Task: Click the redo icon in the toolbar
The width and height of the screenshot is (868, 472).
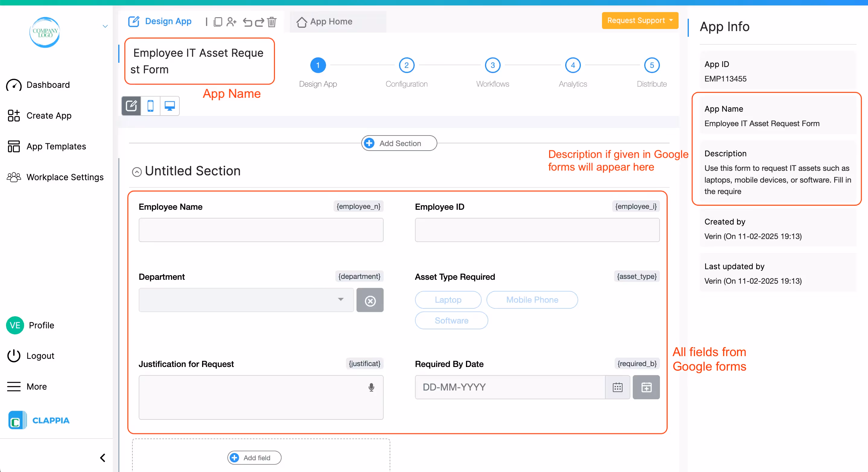Action: [x=259, y=22]
